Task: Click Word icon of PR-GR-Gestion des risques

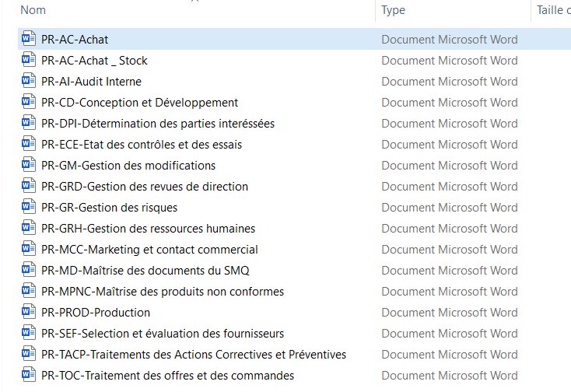Action: (29, 207)
